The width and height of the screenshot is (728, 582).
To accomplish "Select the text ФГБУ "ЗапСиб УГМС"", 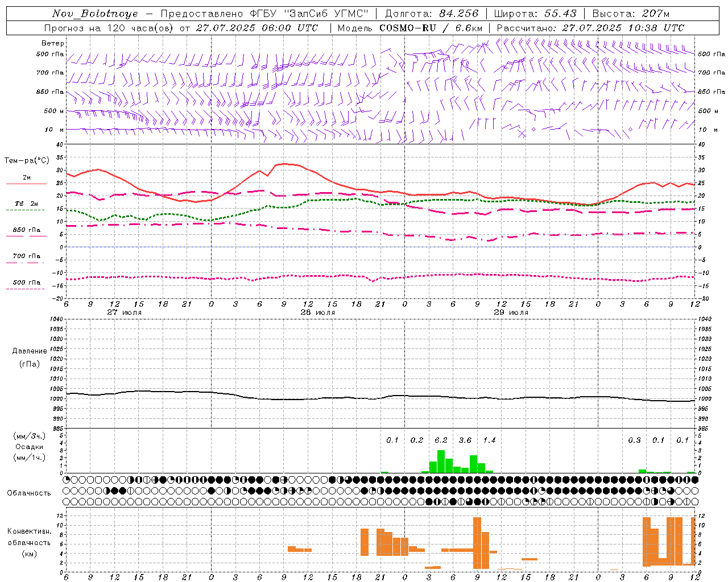I will pos(309,14).
